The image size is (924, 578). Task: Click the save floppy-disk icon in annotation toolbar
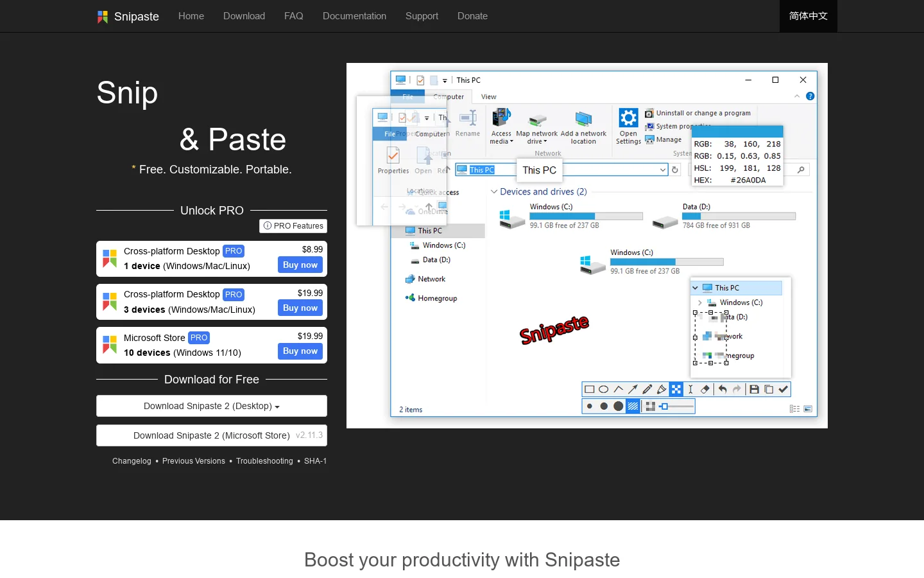point(755,389)
